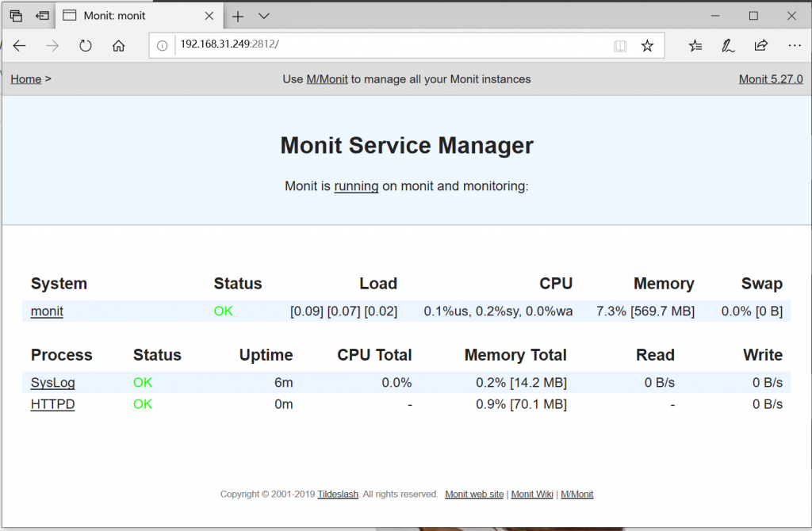Open reading view icon
This screenshot has height=531, width=812.
click(620, 46)
